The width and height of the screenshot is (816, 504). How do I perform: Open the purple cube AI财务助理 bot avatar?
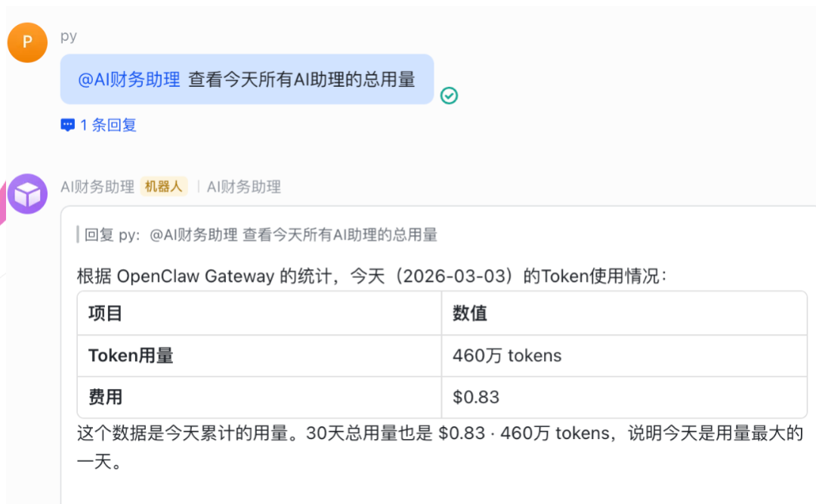[x=28, y=194]
